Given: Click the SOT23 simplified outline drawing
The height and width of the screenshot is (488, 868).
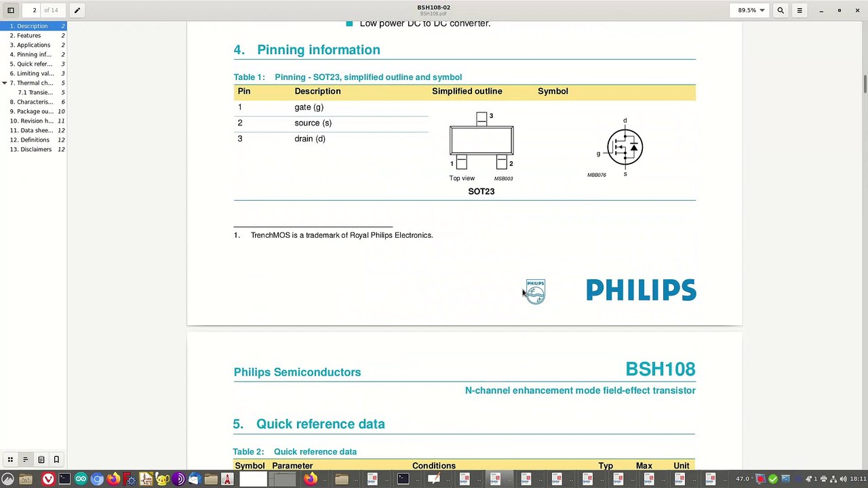Looking at the screenshot, I should pos(481,141).
